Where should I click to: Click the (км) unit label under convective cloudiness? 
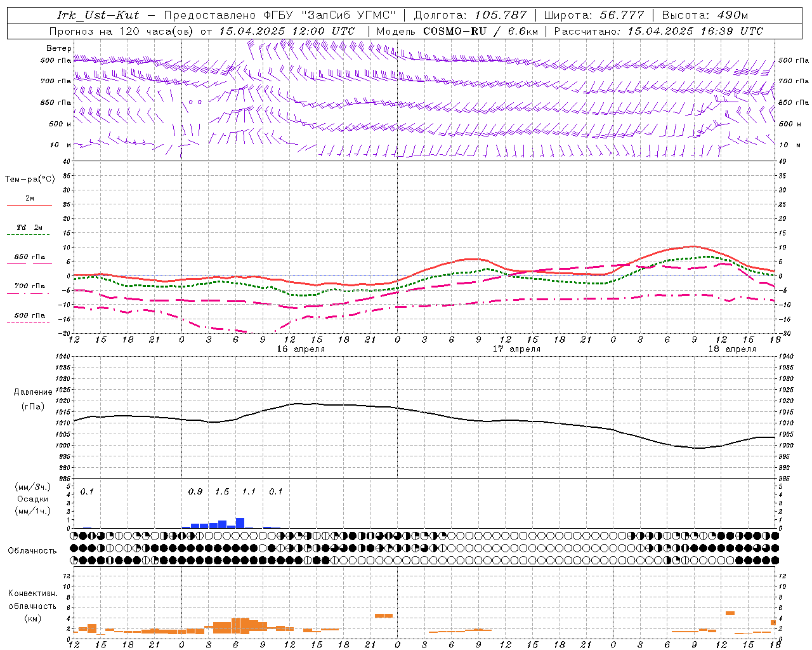pyautogui.click(x=32, y=618)
